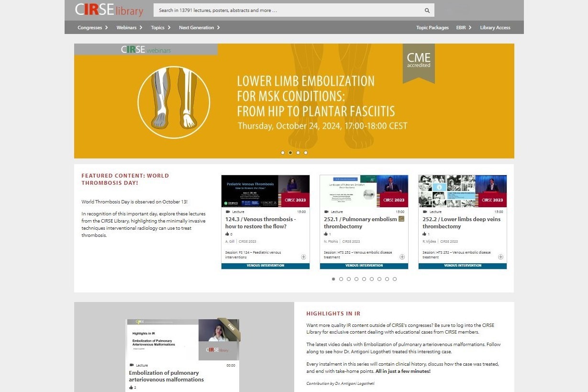Open session FS 124 Paediatric venous interventions
Viewport: 588px width, 392px height.
pyautogui.click(x=253, y=255)
